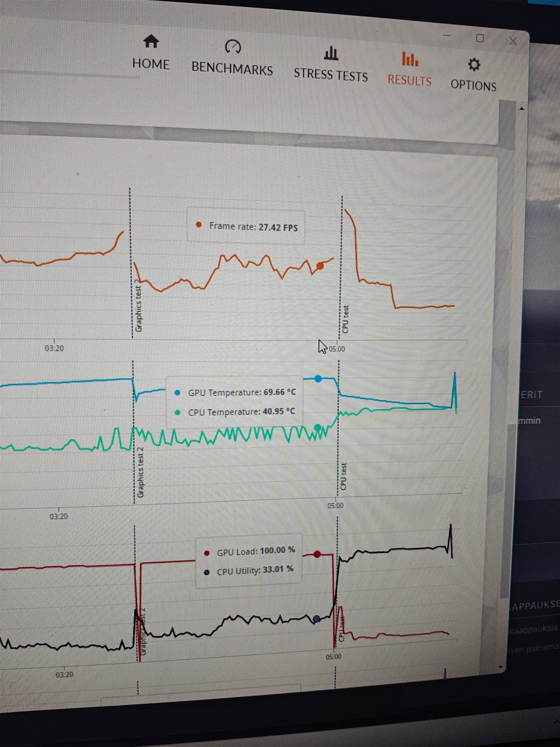The height and width of the screenshot is (747, 560).
Task: Click the CPU Utility 33.01 % readout
Action: click(255, 570)
